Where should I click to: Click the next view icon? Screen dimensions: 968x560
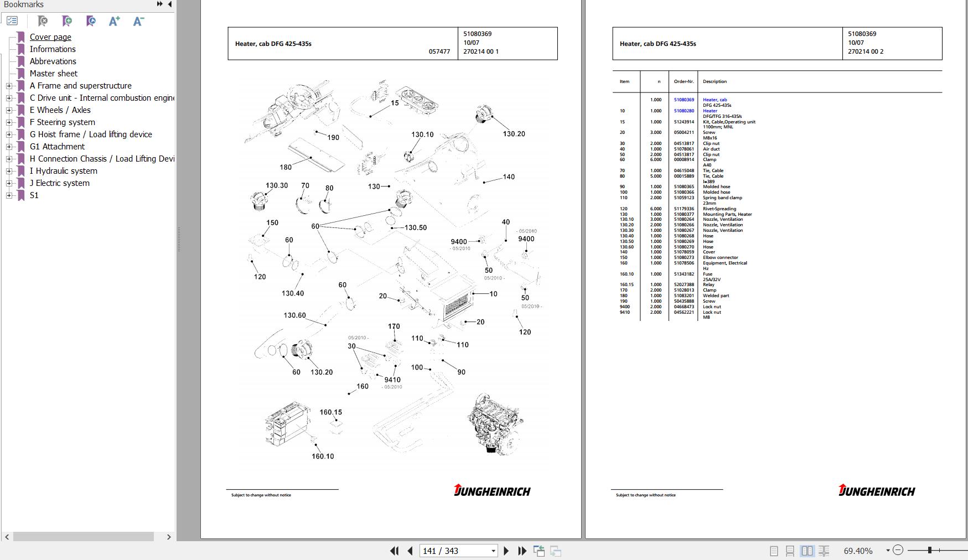(556, 551)
